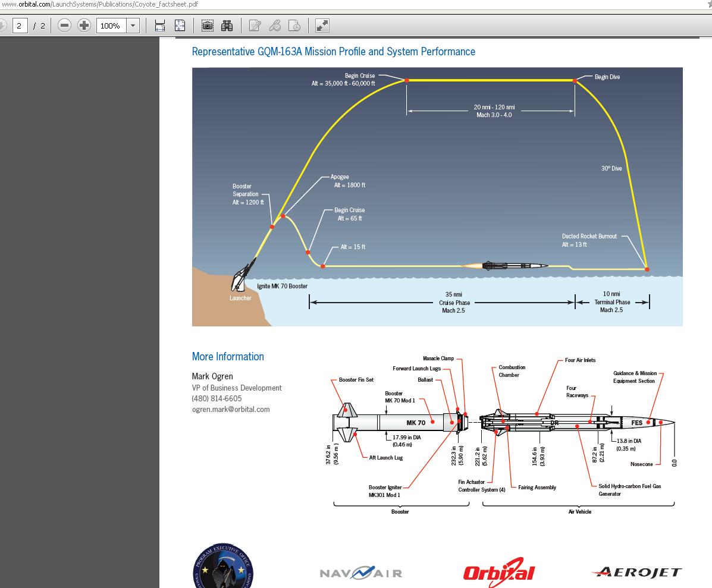The height and width of the screenshot is (588, 712).
Task: Click the '35 nmi' cruise phase distance
Action: (x=454, y=294)
